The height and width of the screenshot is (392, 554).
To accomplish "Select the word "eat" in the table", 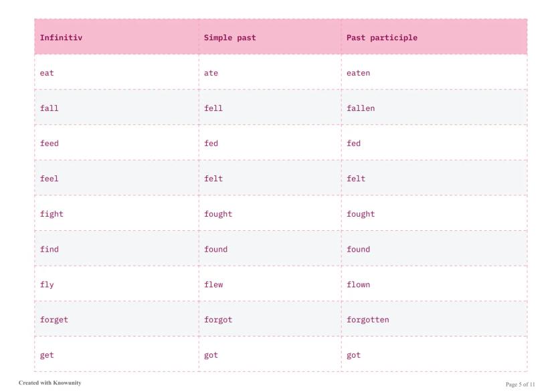I will point(47,73).
